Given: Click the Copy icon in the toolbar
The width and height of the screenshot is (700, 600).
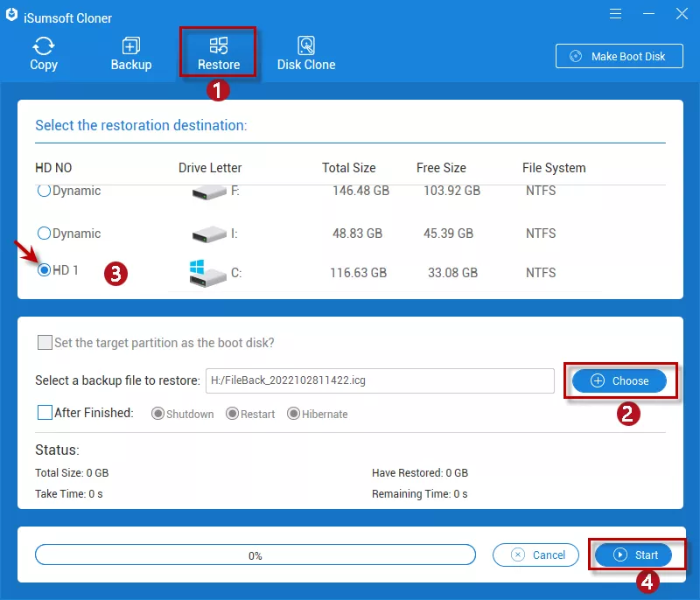Looking at the screenshot, I should point(43,45).
